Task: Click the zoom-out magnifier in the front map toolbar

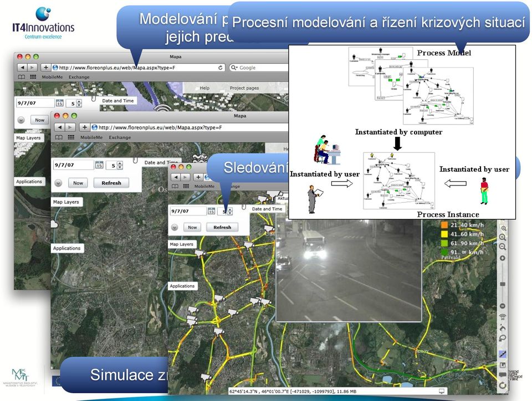Action: tap(503, 247)
